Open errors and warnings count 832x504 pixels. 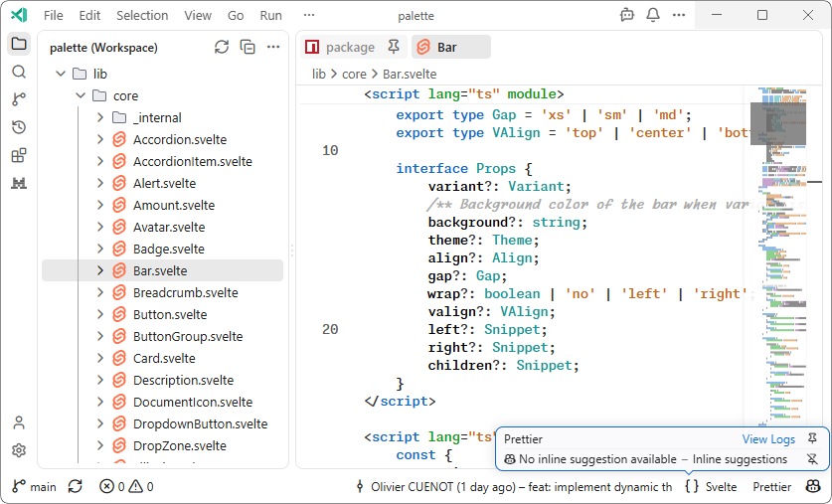[126, 486]
